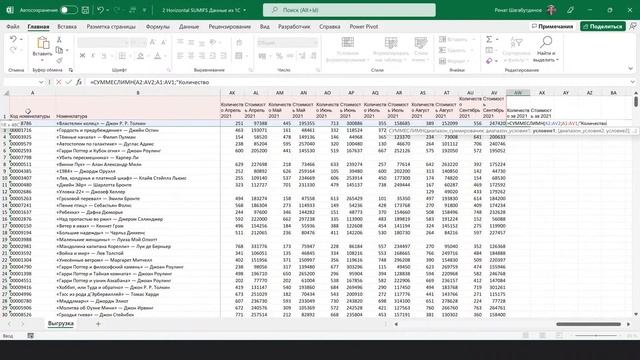Image resolution: width=640 pixels, height=360 pixels.
Task: Click the Clear eraser icon
Action: tap(489, 61)
